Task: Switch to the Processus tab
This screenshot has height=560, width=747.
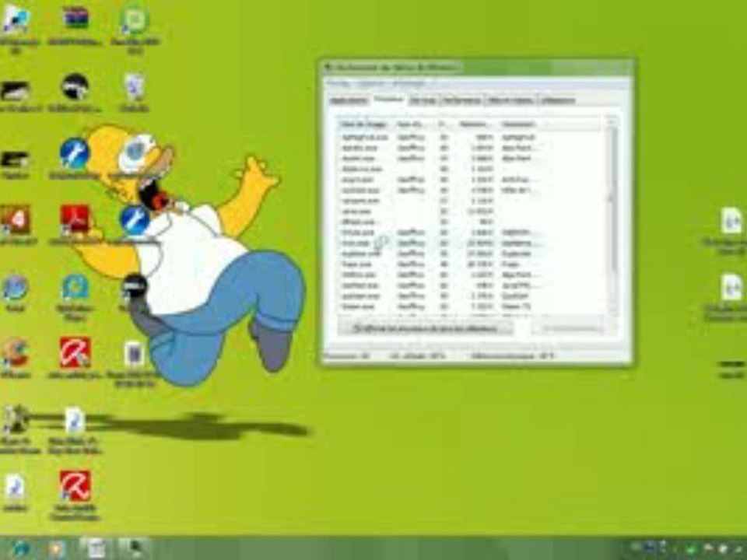Action: 389,100
